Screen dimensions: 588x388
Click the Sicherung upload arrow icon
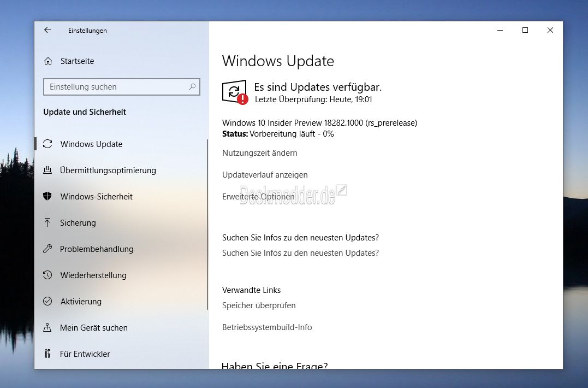pos(47,222)
